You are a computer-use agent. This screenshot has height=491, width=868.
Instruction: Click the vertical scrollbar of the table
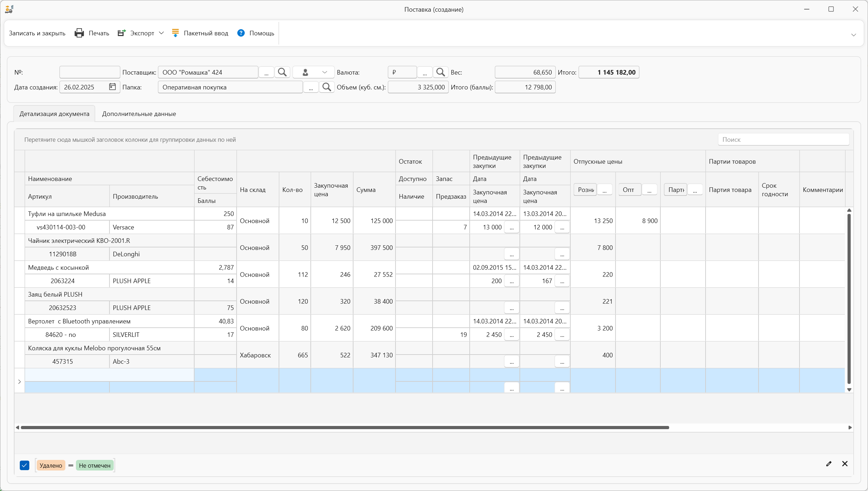point(849,299)
